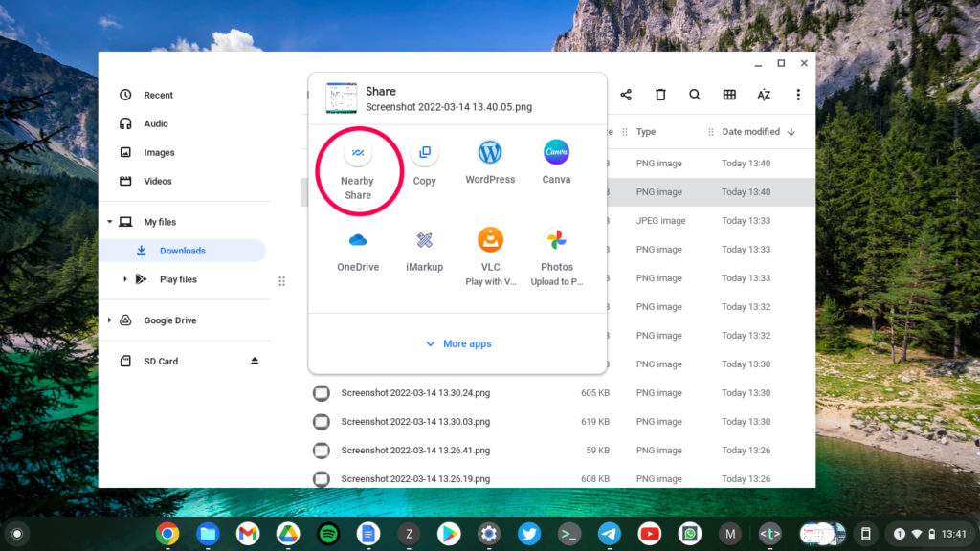Upload to Photos from share dialog

pos(556,256)
